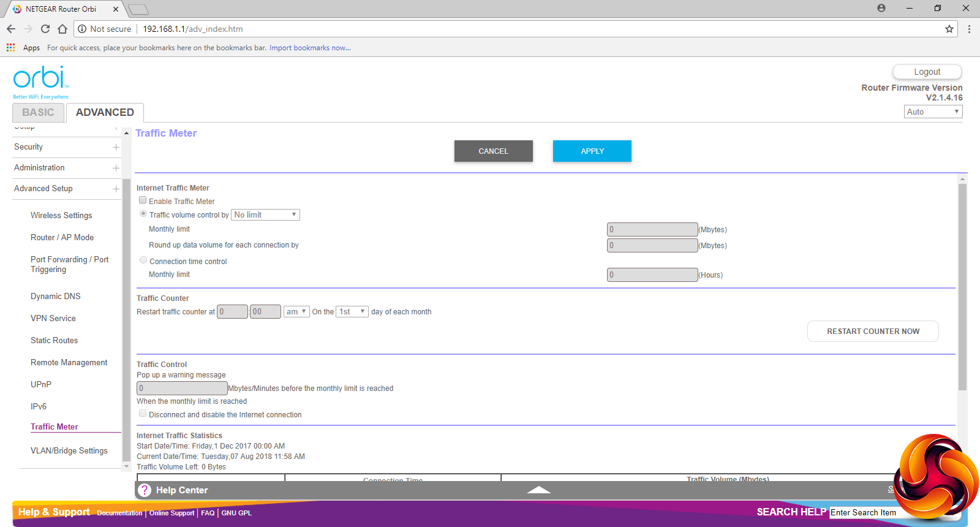The height and width of the screenshot is (527, 980).
Task: Expand Help Center with the up arrow
Action: [538, 490]
